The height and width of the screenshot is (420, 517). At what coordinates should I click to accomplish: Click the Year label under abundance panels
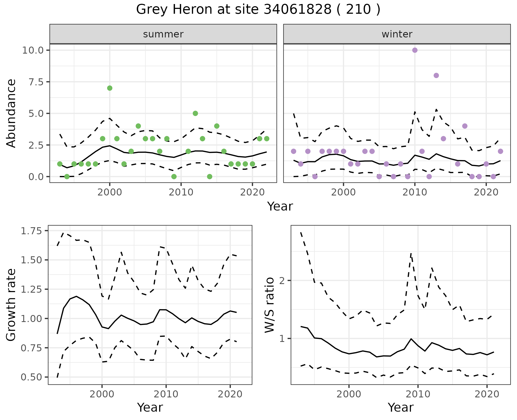tap(280, 206)
